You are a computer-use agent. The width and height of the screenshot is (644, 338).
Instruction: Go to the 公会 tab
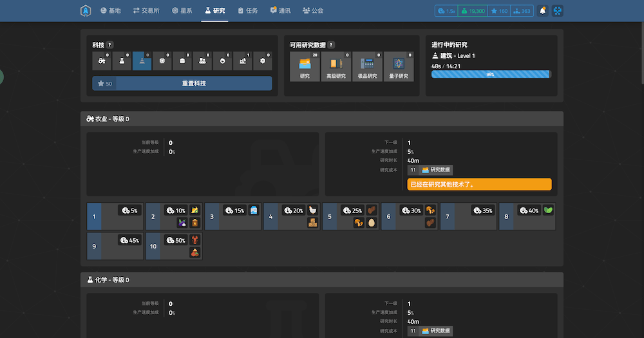pyautogui.click(x=313, y=11)
